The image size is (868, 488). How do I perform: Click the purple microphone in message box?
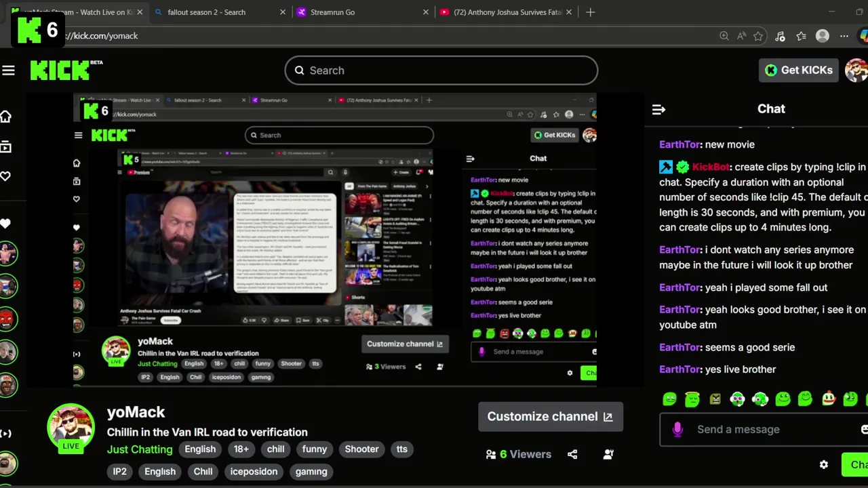click(677, 429)
